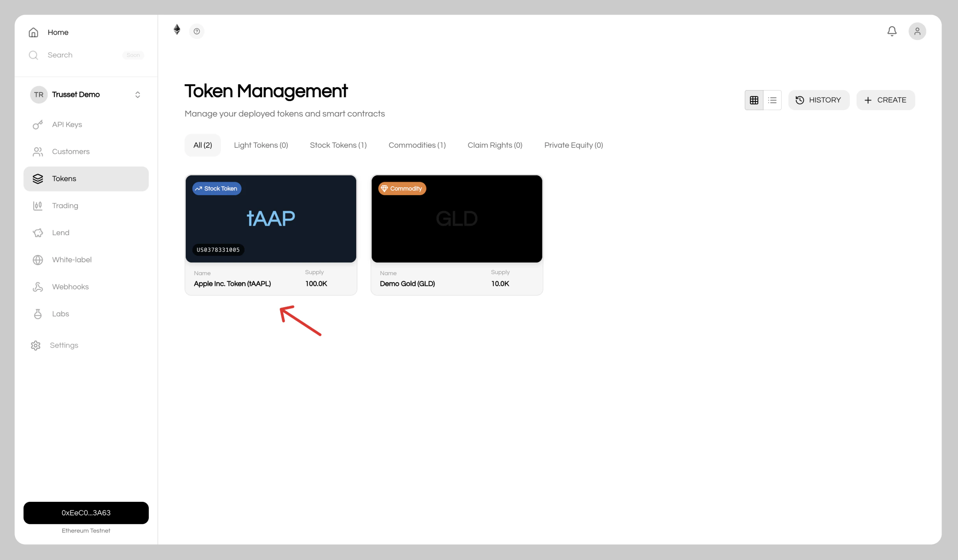Enable grid view layout
958x560 pixels.
click(754, 100)
